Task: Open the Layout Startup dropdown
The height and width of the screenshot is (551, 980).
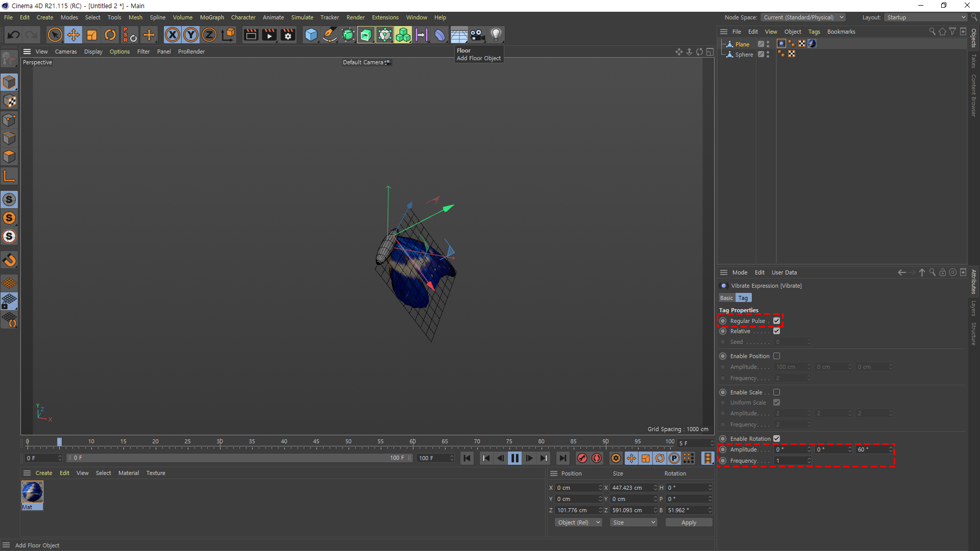Action: [925, 17]
